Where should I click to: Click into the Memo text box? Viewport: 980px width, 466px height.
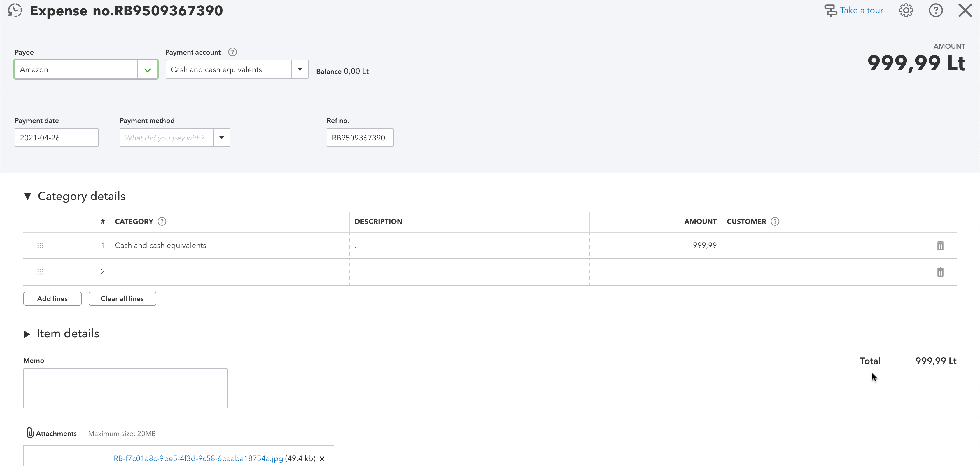pyautogui.click(x=125, y=388)
